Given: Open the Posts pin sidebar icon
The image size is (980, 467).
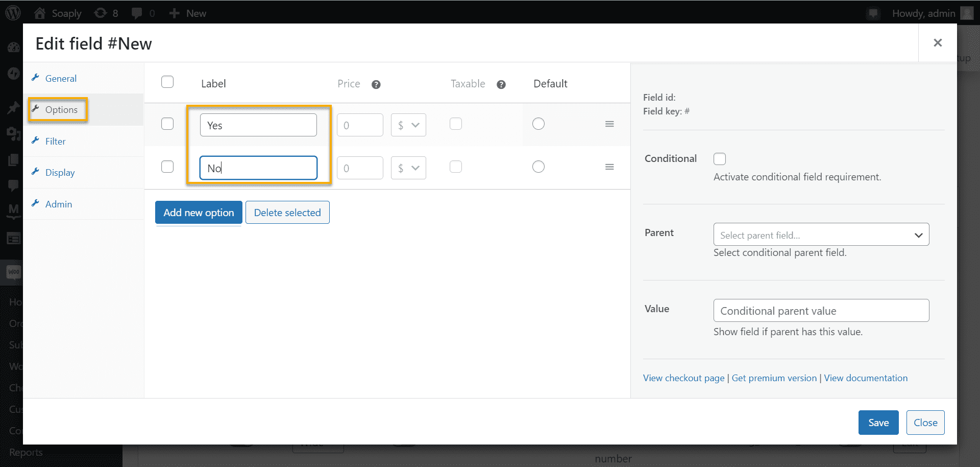Looking at the screenshot, I should [13, 108].
